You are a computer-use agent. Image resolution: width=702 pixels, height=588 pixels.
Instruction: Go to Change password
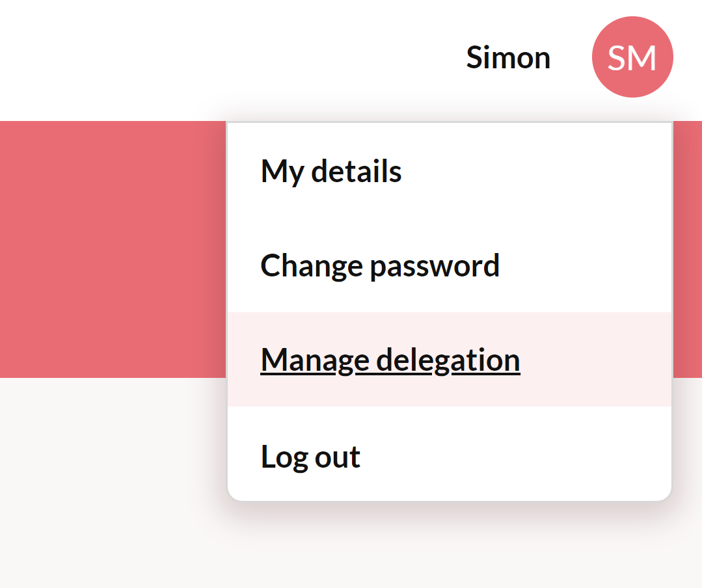380,266
